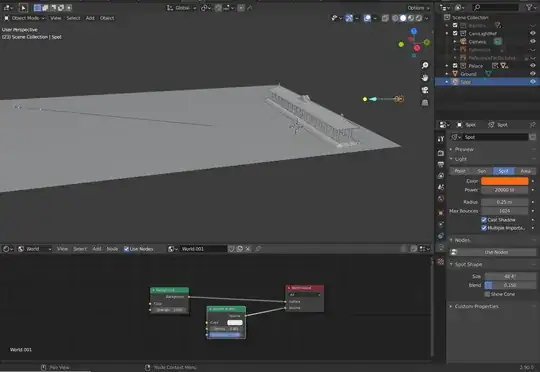Open the shader editor Add menu
Viewport: 540px width, 372px height.
[x=97, y=249]
